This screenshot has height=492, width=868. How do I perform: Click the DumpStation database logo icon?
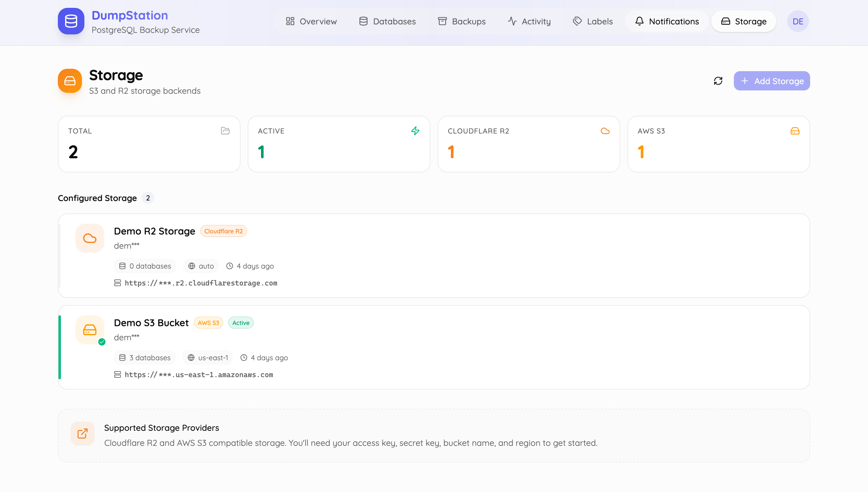[71, 21]
